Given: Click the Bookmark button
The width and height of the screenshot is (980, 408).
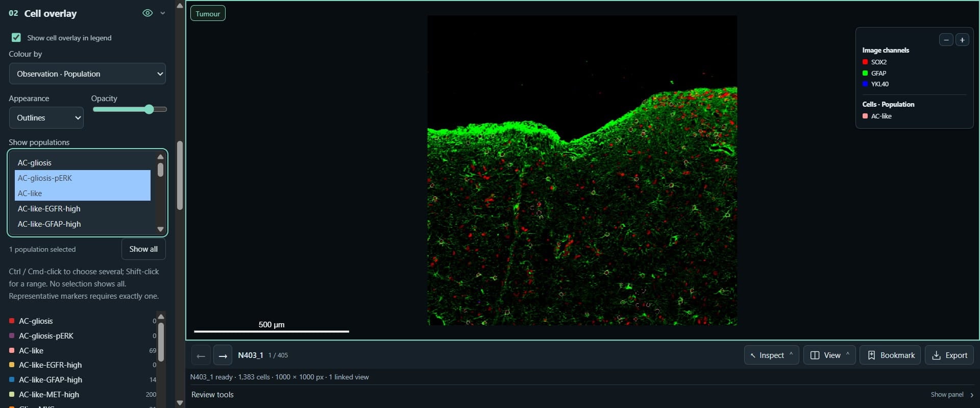Looking at the screenshot, I should pos(890,355).
